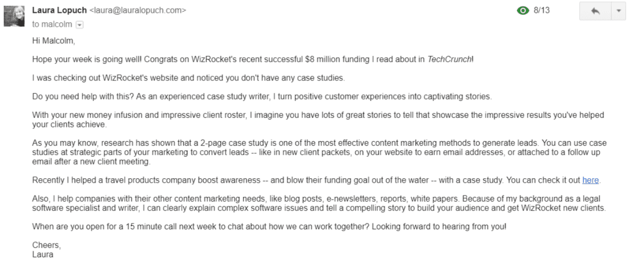Click the reply arrow button
The width and height of the screenshot is (644, 271).
(595, 11)
